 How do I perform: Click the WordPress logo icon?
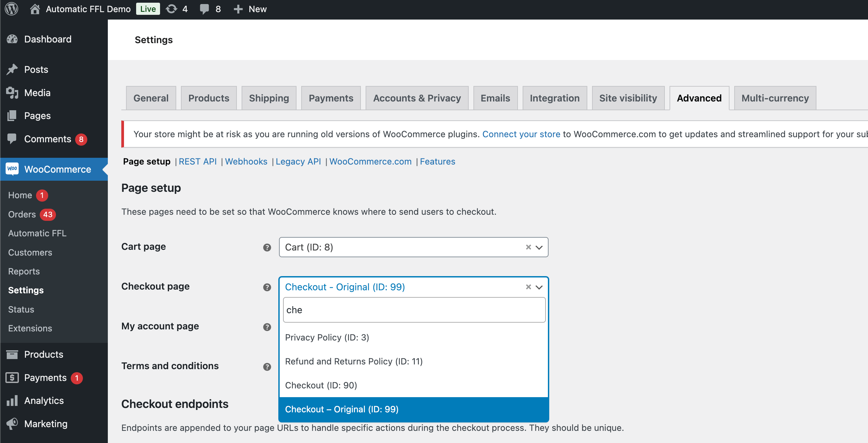coord(12,9)
